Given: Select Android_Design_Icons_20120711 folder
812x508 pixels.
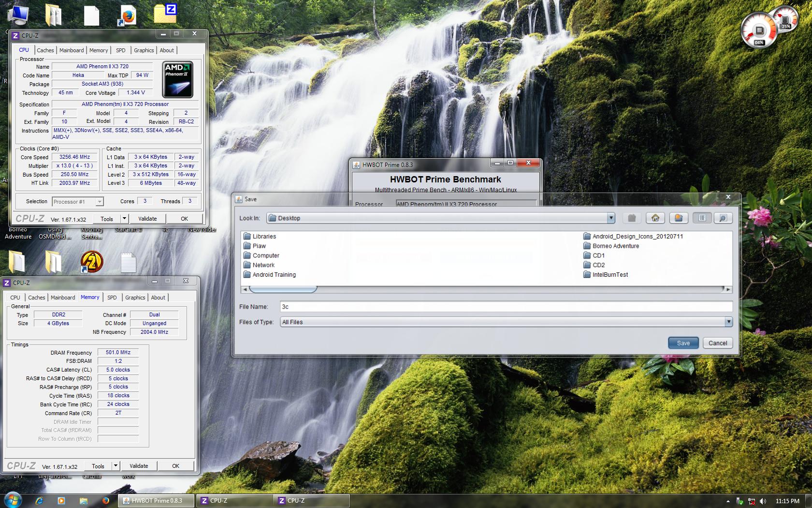Looking at the screenshot, I should coord(633,237).
